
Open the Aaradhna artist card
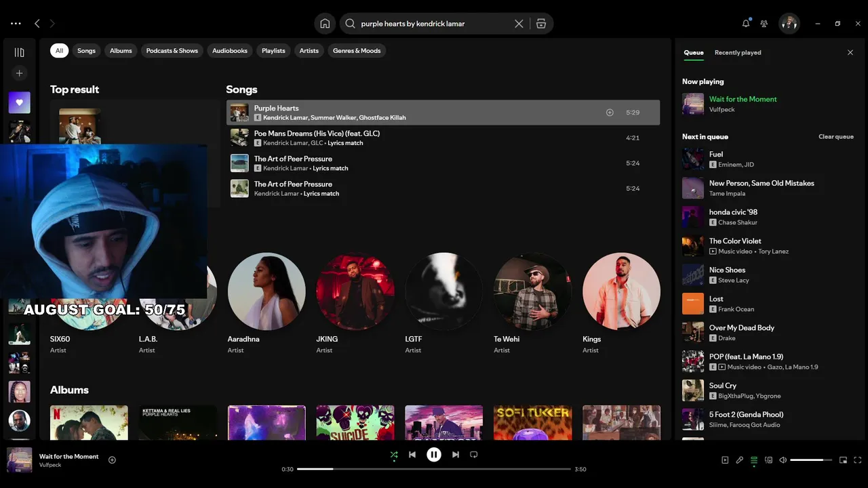267,303
